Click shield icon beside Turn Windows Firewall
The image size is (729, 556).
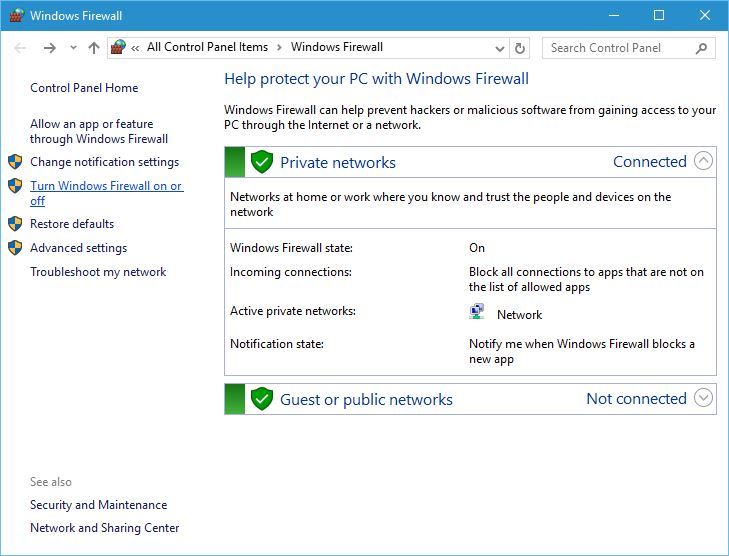[x=15, y=185]
